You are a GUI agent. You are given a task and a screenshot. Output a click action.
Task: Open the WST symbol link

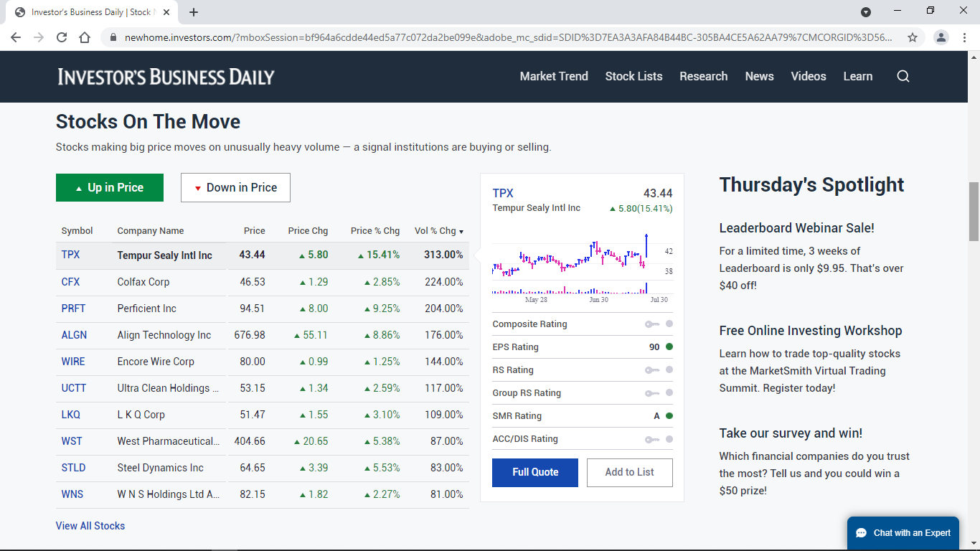coord(72,441)
